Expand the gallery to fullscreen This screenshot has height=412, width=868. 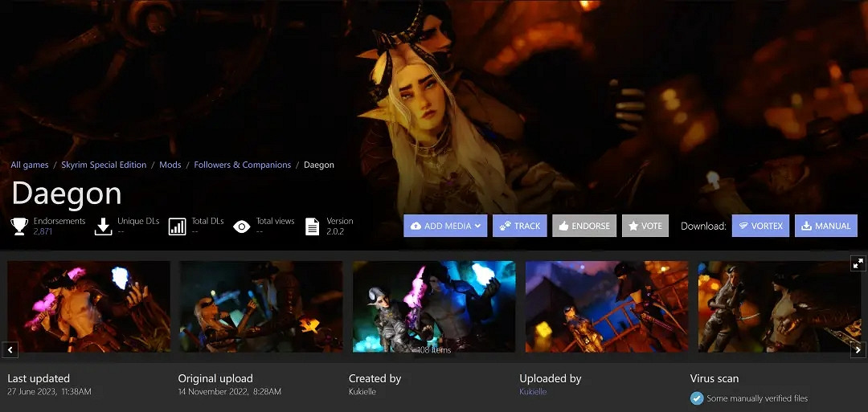coord(858,263)
